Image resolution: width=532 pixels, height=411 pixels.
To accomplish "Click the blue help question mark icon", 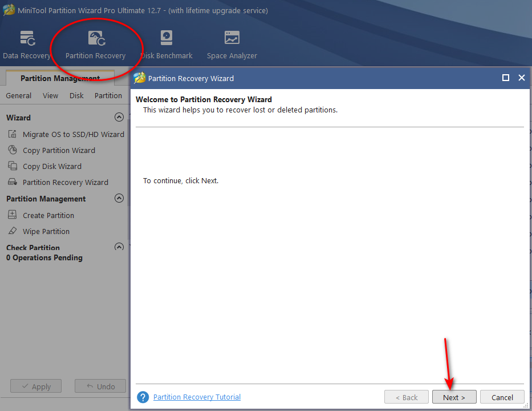I will (143, 397).
